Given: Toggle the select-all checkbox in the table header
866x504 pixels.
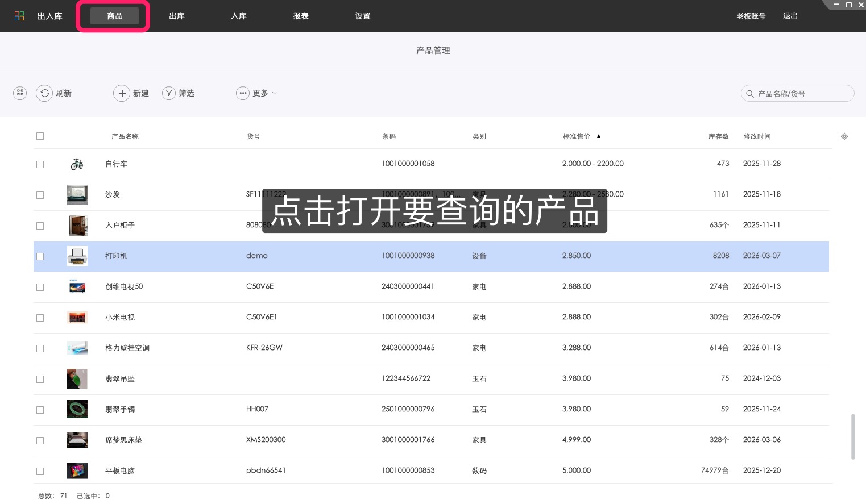Looking at the screenshot, I should pyautogui.click(x=40, y=136).
